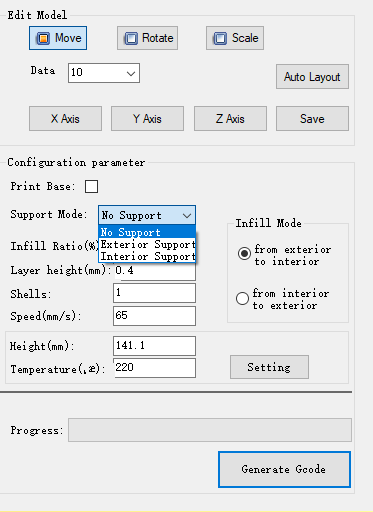The height and width of the screenshot is (512, 373).
Task: Enable the Print Base checkbox
Action: pyautogui.click(x=91, y=186)
